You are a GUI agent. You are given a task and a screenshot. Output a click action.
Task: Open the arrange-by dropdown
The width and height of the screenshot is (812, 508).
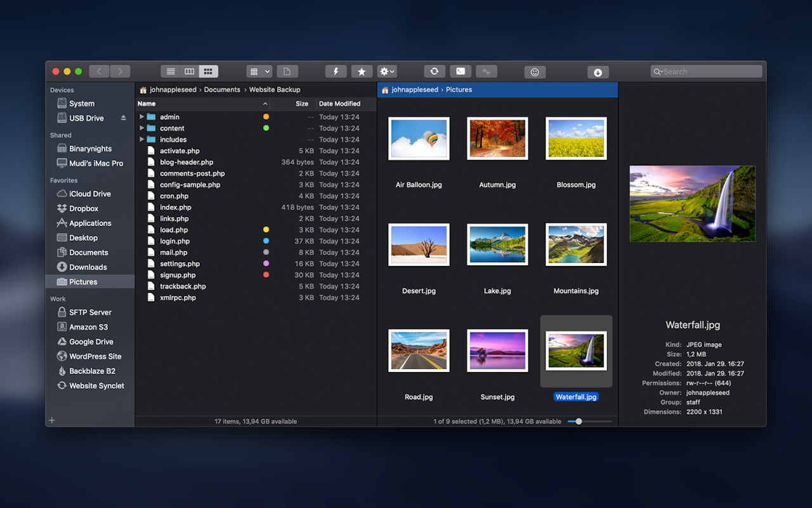click(259, 71)
